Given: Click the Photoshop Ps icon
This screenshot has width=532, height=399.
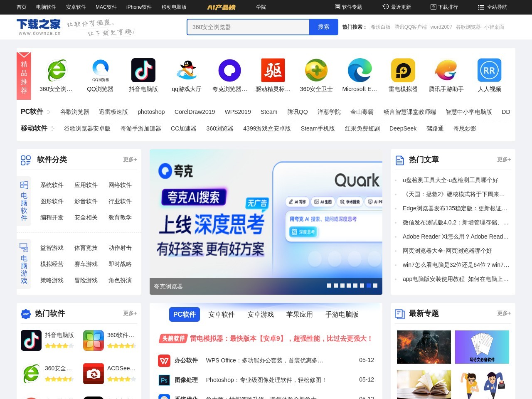Looking at the screenshot, I should tap(164, 380).
